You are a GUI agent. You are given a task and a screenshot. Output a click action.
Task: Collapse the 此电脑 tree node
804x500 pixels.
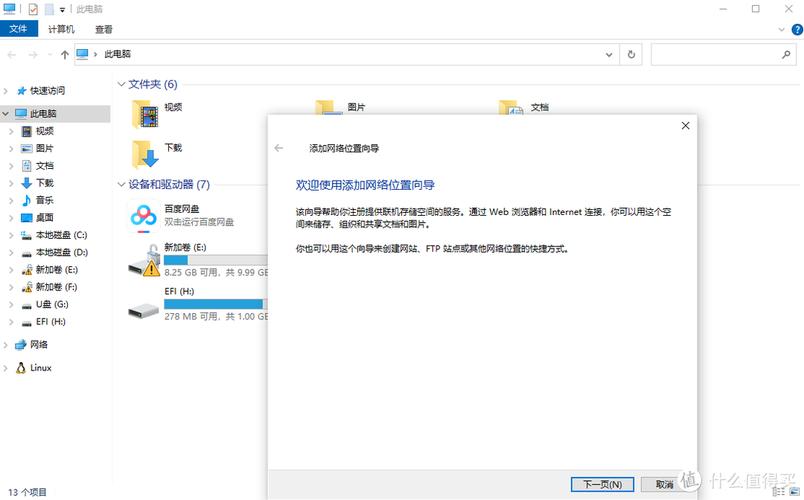[6, 113]
